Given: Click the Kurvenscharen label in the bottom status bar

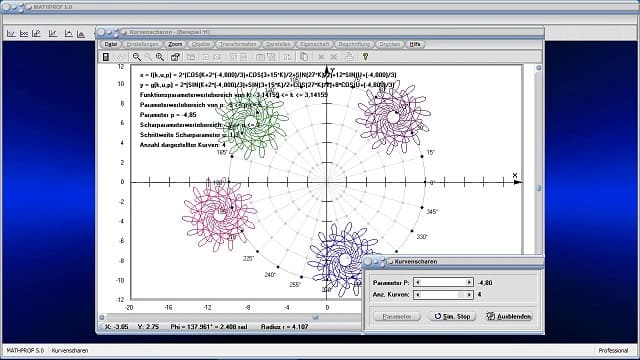Looking at the screenshot, I should (x=69, y=351).
